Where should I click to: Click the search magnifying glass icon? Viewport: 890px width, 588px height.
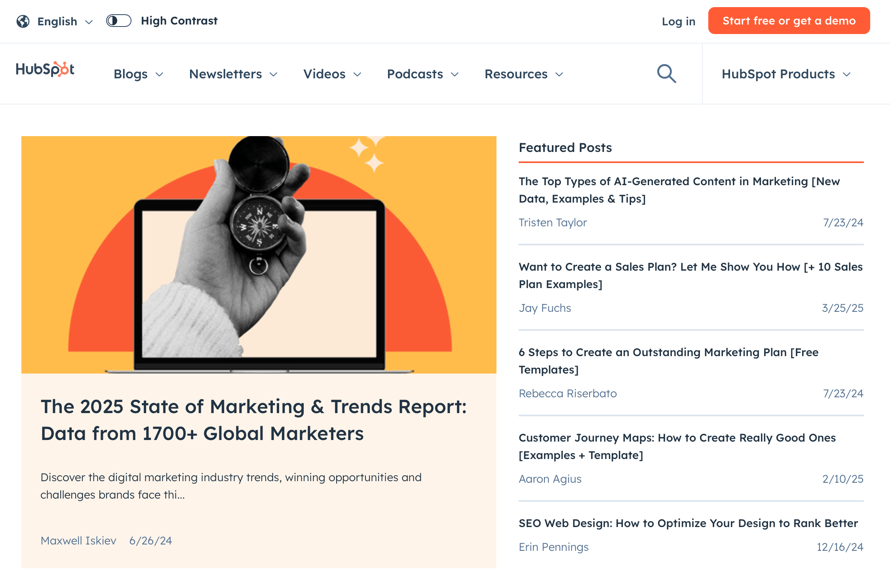point(666,74)
